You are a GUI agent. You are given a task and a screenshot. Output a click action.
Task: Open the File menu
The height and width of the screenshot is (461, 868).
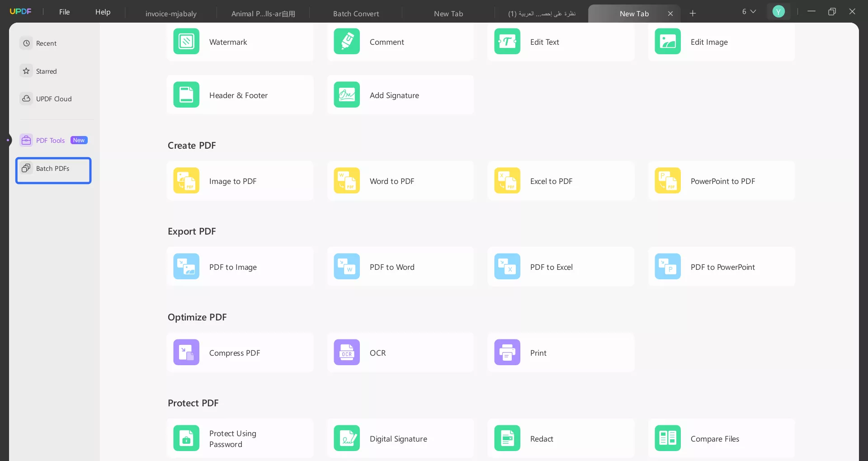pyautogui.click(x=65, y=12)
